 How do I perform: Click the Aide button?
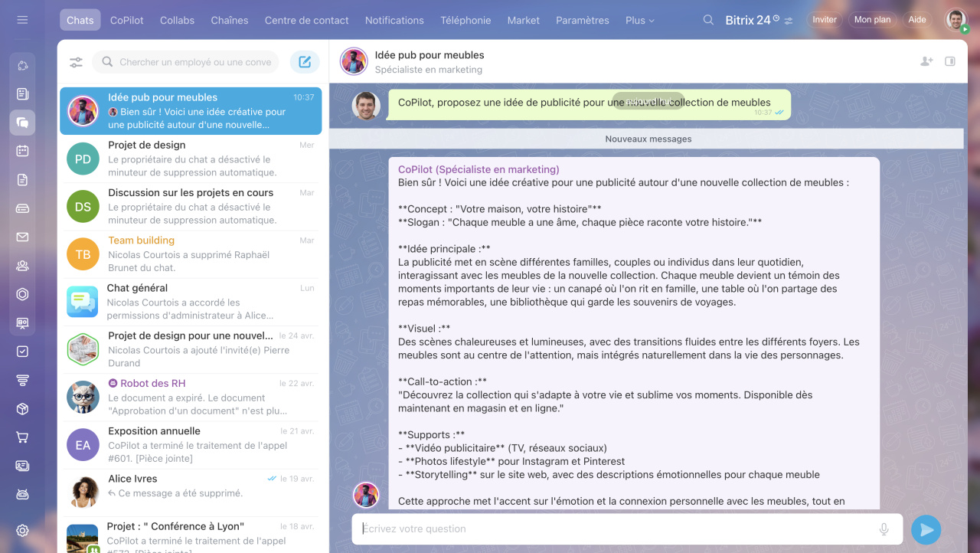(x=916, y=20)
